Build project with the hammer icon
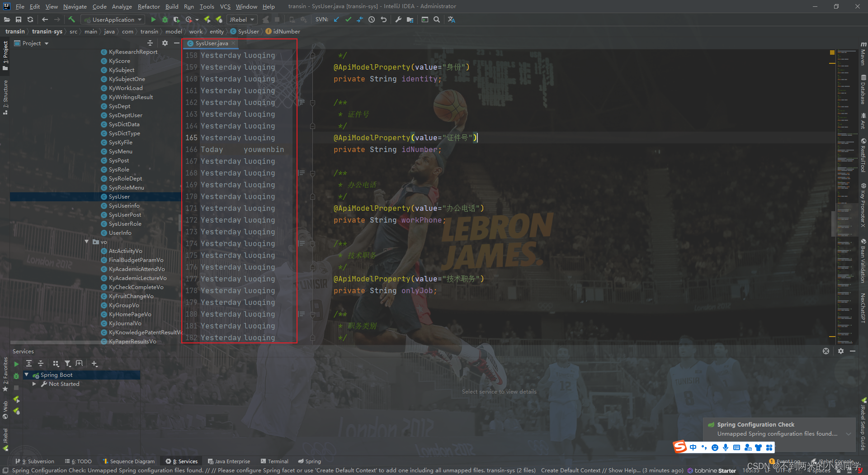This screenshot has width=868, height=475. click(x=71, y=19)
